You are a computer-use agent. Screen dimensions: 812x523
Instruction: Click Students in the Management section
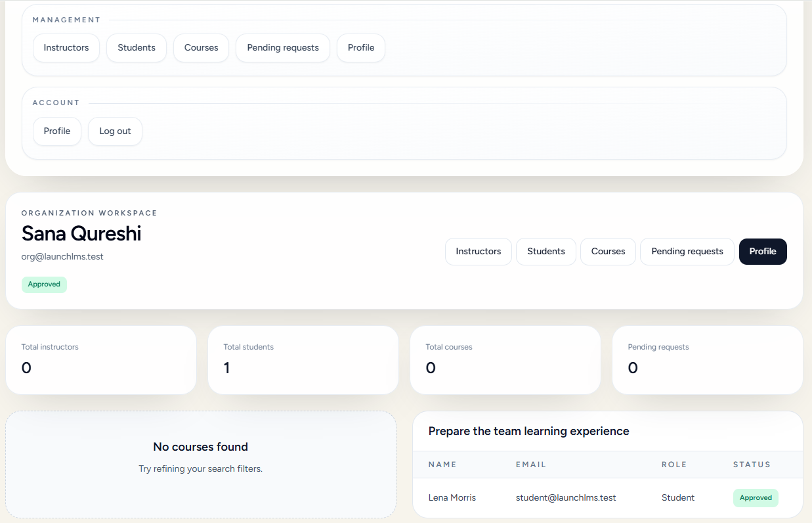click(136, 47)
